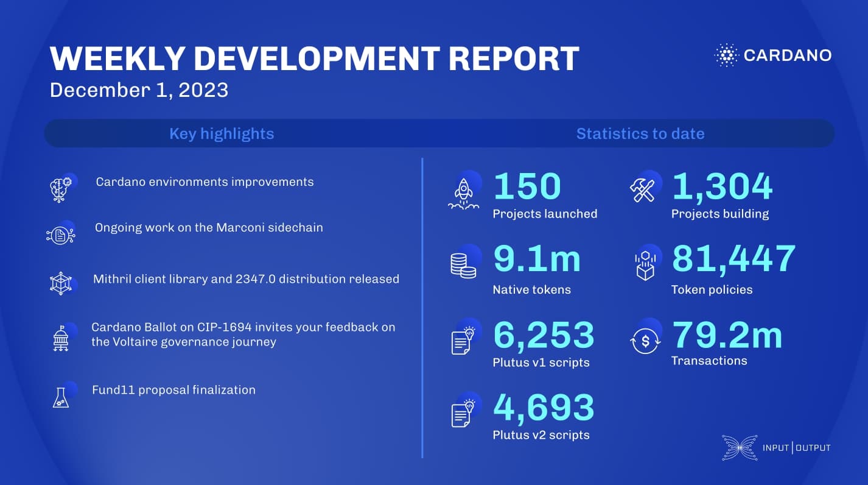Click the rocket icon beside Projects launched
The image size is (868, 485).
[463, 193]
